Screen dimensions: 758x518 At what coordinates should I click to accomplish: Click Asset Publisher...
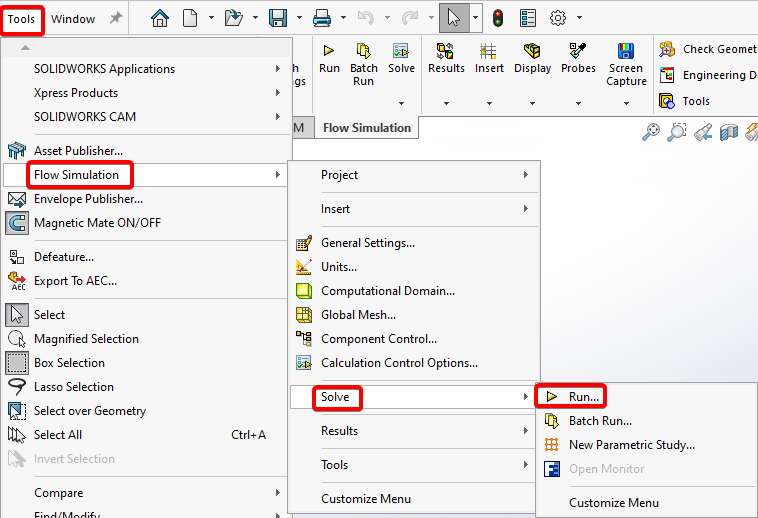(x=147, y=151)
